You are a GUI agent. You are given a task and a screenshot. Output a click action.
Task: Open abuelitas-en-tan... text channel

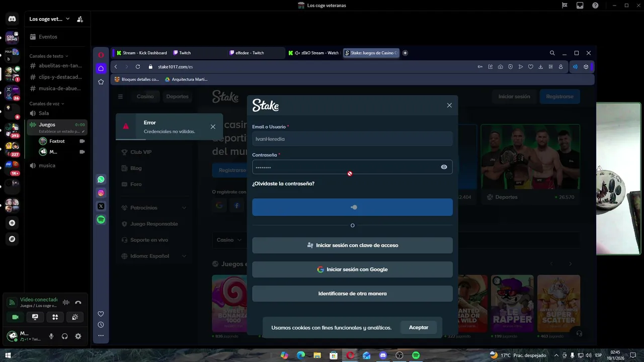(x=56, y=65)
